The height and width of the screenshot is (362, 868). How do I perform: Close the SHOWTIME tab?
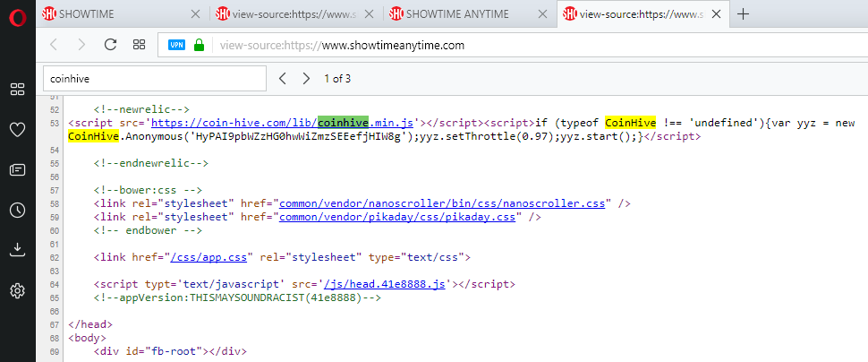[195, 14]
